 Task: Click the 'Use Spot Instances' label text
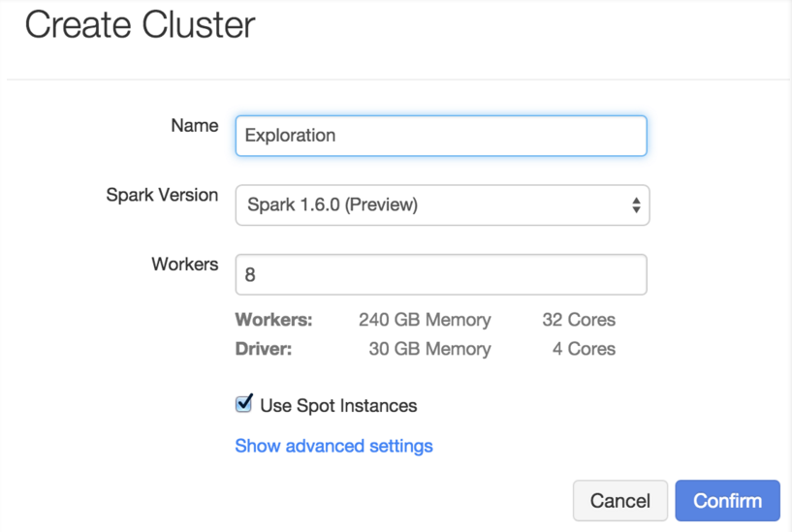coord(338,406)
